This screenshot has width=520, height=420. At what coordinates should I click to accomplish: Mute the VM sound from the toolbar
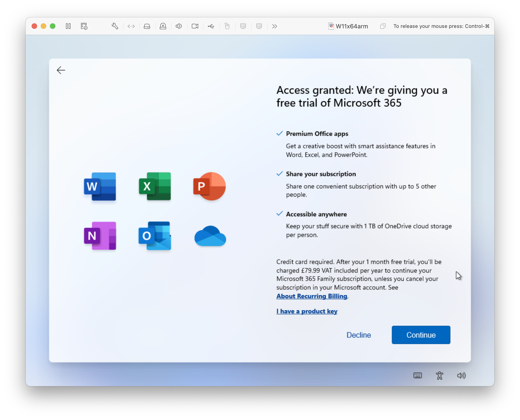click(179, 26)
